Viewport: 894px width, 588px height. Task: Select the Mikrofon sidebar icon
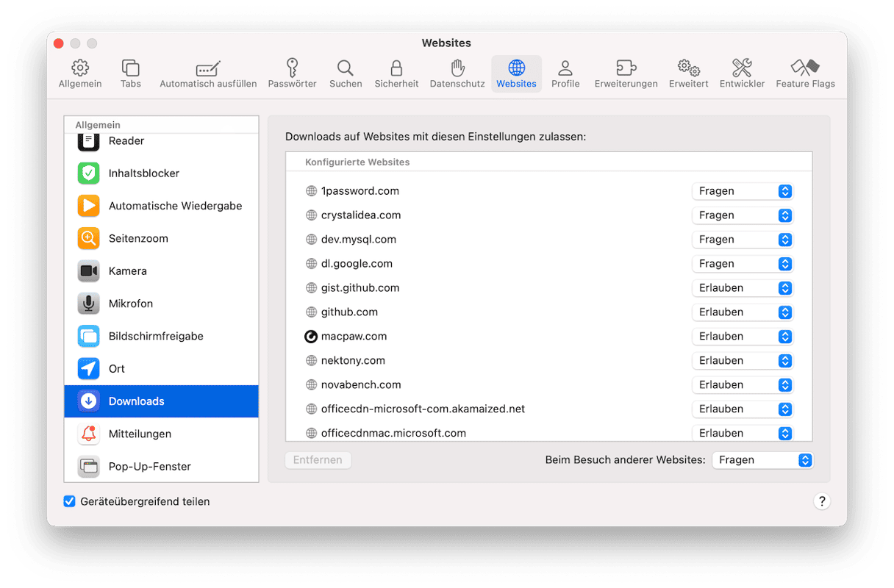pyautogui.click(x=89, y=304)
